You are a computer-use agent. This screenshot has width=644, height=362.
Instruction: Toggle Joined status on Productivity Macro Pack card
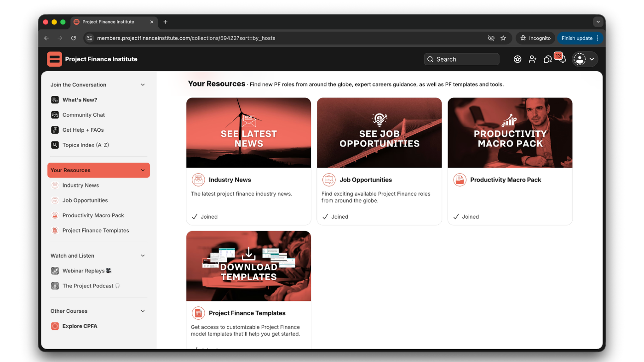click(x=466, y=217)
